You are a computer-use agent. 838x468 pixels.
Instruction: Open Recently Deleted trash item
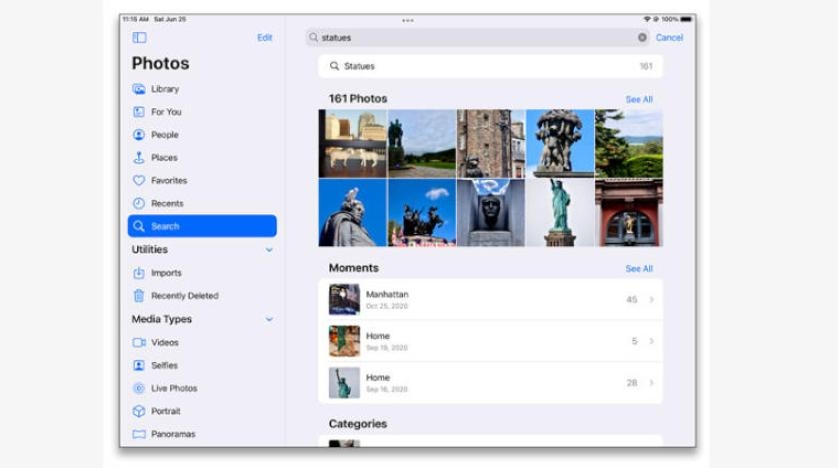pos(139,296)
